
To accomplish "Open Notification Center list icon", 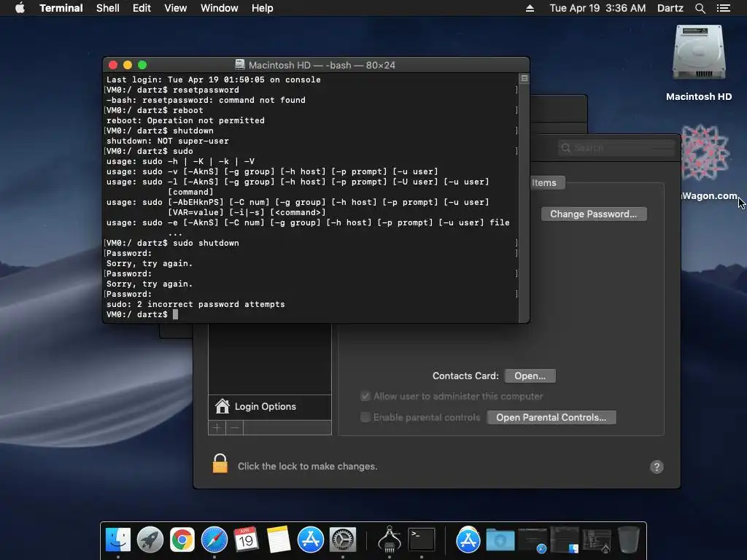I will (x=724, y=8).
